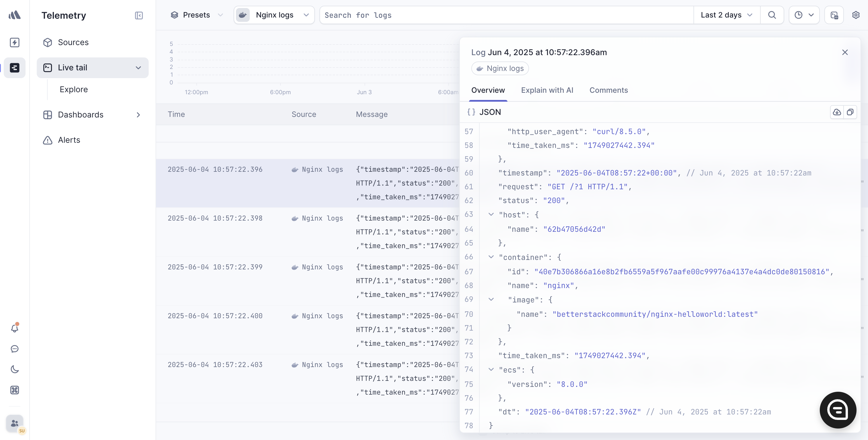Click the Presets layers icon
Screen dimensions: 868x440
[174, 15]
